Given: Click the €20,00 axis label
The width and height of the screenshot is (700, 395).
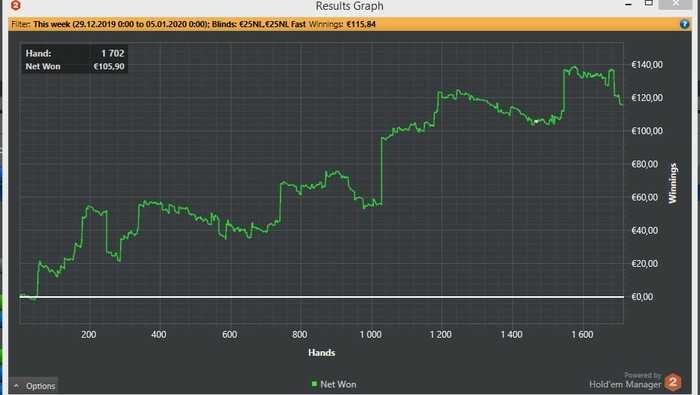Looking at the screenshot, I should coord(645,264).
